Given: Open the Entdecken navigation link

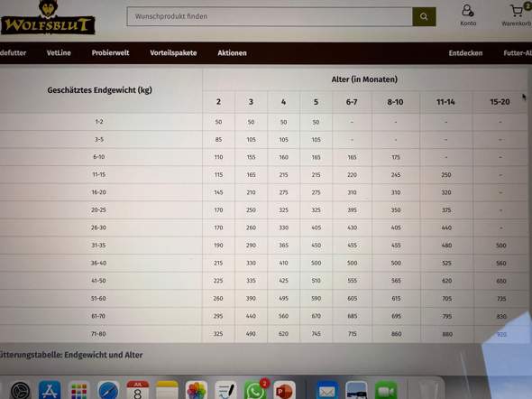Looking at the screenshot, I should (x=465, y=53).
